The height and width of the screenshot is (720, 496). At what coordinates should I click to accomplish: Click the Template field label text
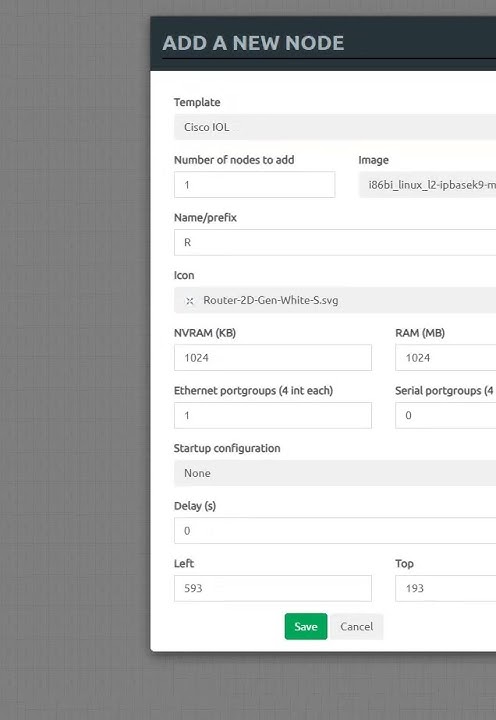coord(197,102)
